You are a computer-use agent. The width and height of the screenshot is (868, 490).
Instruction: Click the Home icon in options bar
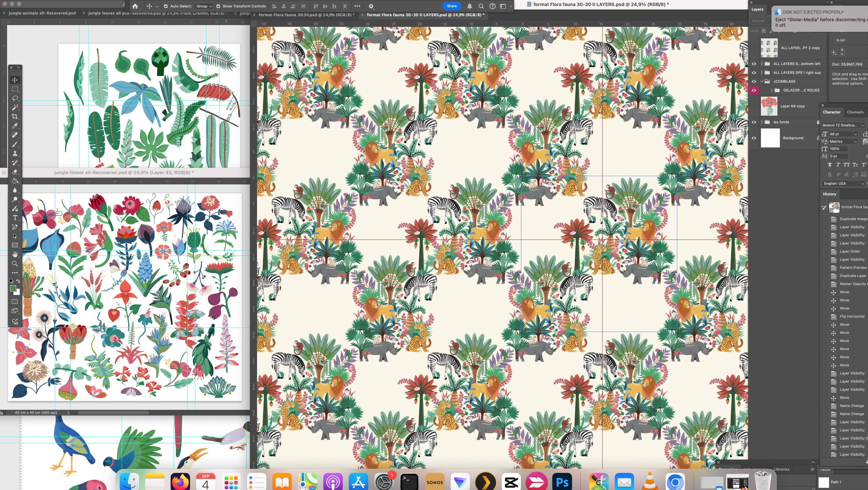tap(135, 6)
